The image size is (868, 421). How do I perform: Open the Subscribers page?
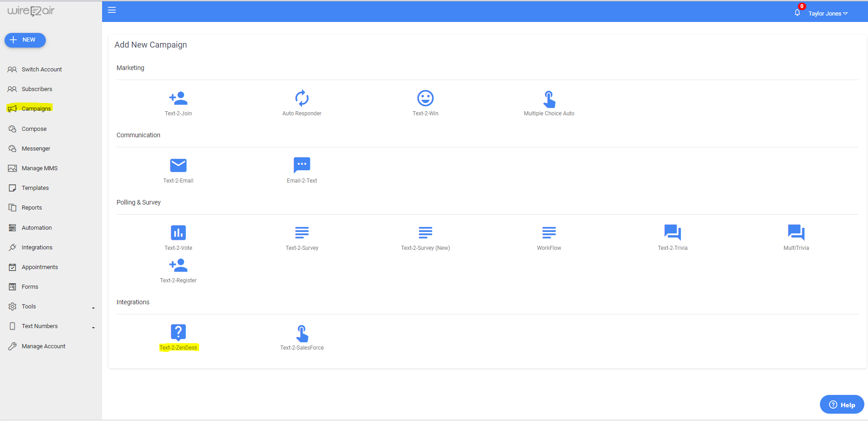coord(37,89)
